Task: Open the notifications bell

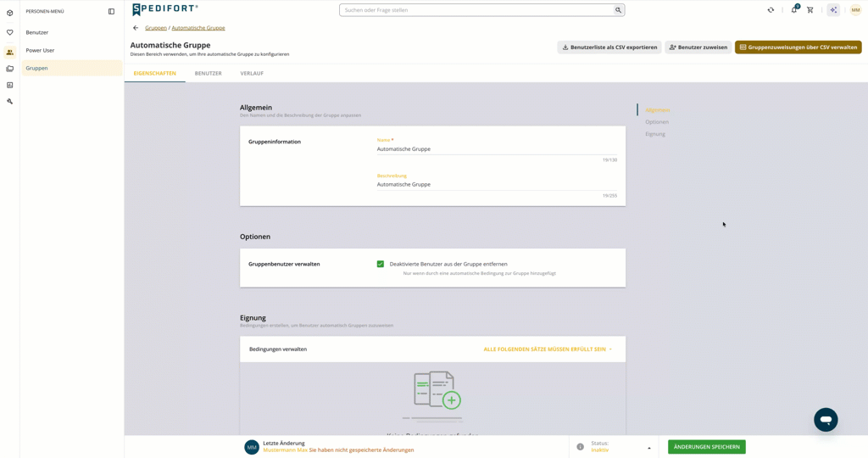Action: click(x=793, y=9)
